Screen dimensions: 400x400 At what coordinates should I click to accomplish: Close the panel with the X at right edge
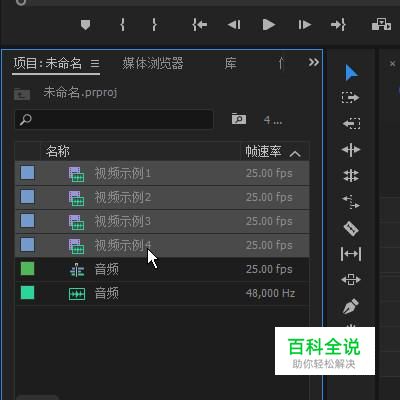tap(392, 63)
